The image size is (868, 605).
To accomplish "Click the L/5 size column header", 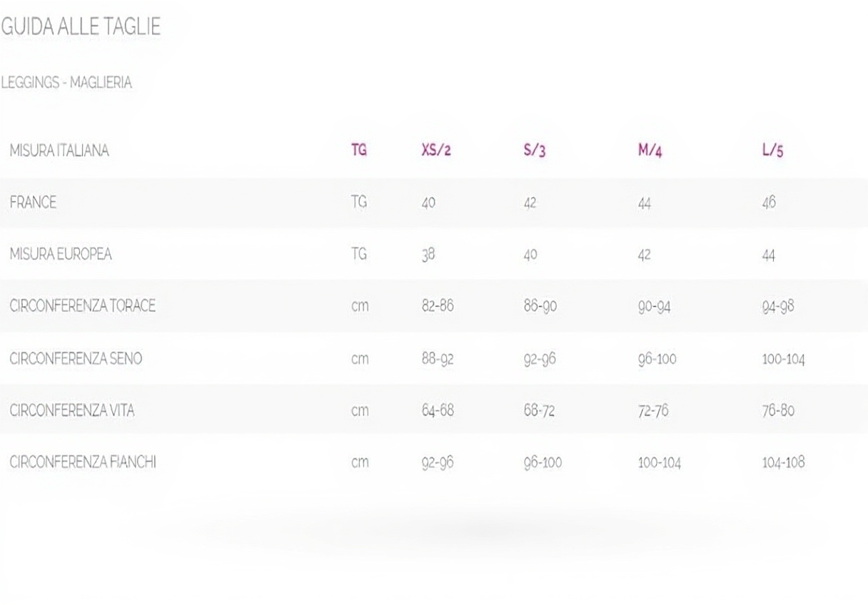I will (x=772, y=151).
